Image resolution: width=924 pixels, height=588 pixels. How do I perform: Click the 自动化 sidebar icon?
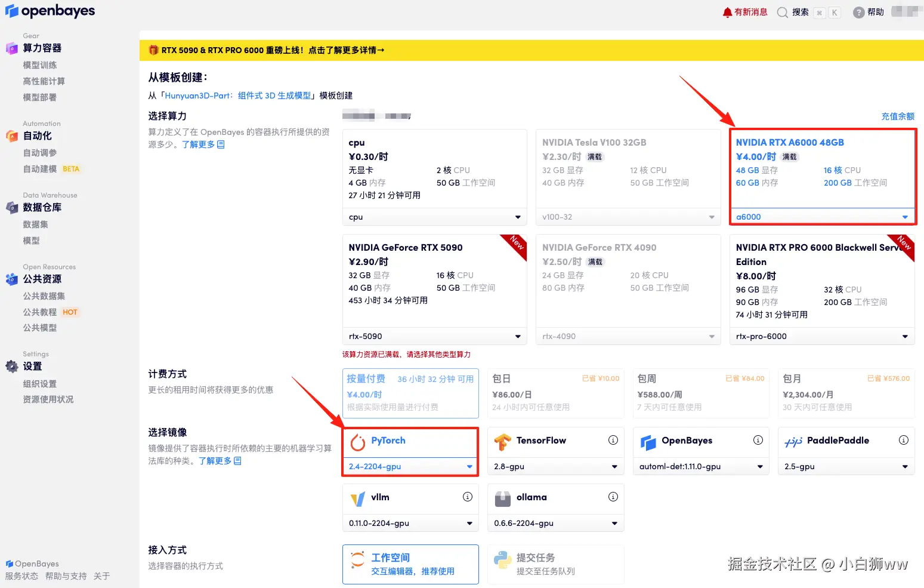[12, 136]
